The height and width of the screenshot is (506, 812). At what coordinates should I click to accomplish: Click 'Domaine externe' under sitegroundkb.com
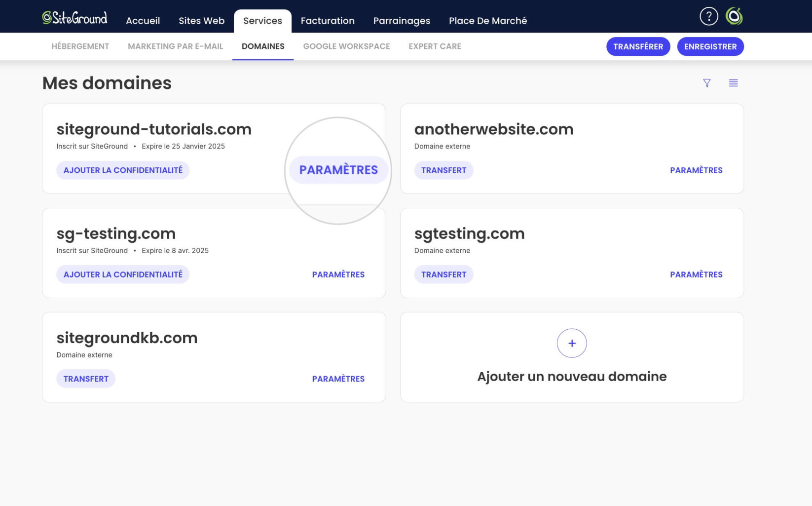click(84, 355)
